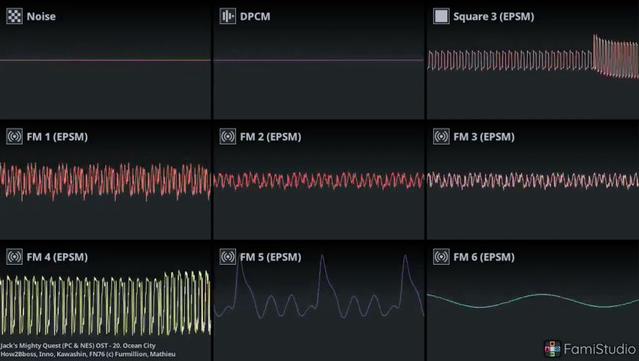Click the FM 2 (EPSM) label
The width and height of the screenshot is (639, 361).
point(271,137)
